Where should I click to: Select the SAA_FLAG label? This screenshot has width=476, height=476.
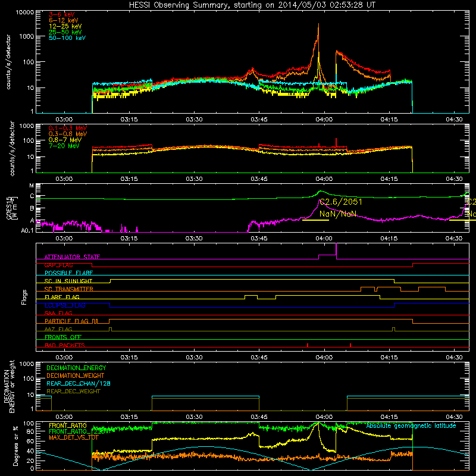pyautogui.click(x=58, y=313)
